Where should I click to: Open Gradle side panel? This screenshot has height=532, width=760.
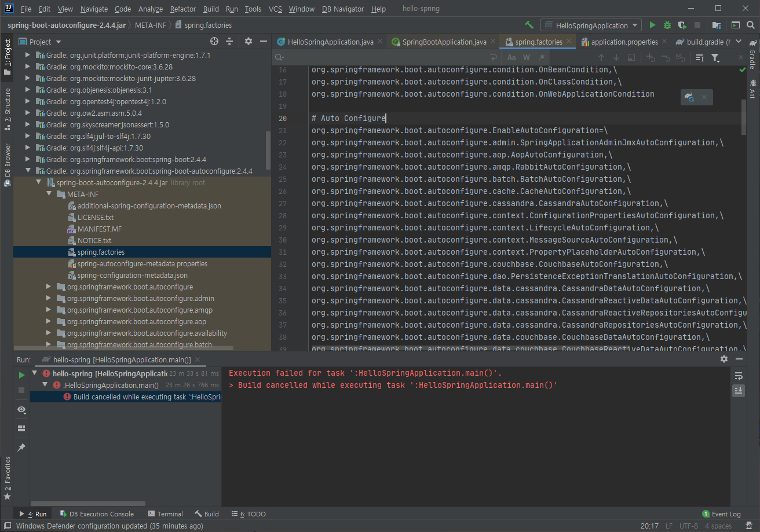[752, 55]
